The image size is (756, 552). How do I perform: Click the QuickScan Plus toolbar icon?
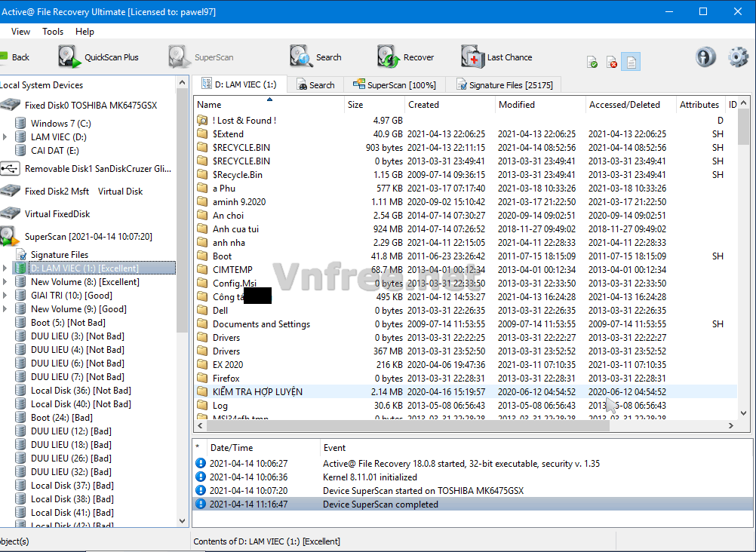pyautogui.click(x=69, y=57)
